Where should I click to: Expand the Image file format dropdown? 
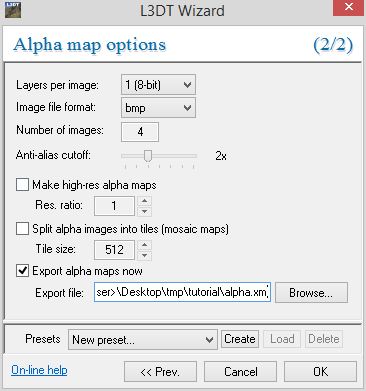click(x=158, y=107)
